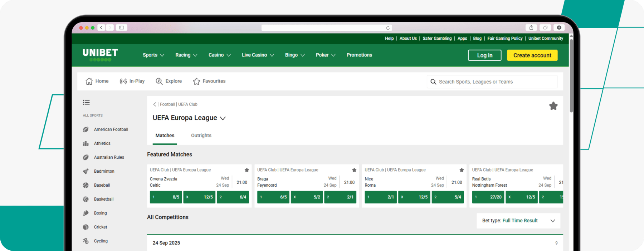Select the Basketball icon
644x251 pixels.
click(86, 199)
